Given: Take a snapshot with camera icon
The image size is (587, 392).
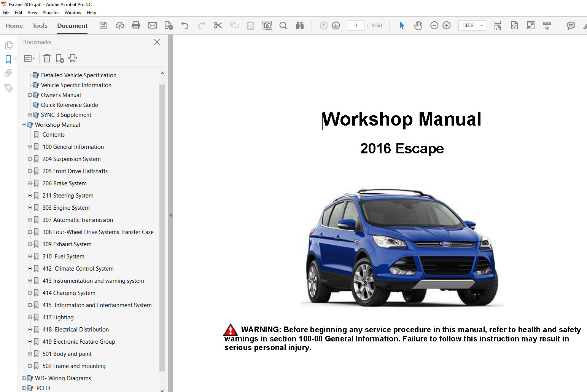Looking at the screenshot, I should (267, 25).
